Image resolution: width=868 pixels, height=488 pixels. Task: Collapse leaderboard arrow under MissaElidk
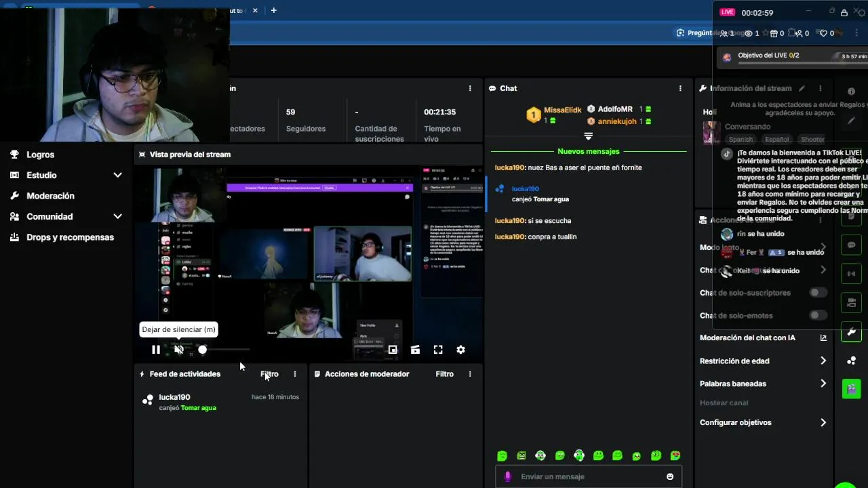click(589, 137)
